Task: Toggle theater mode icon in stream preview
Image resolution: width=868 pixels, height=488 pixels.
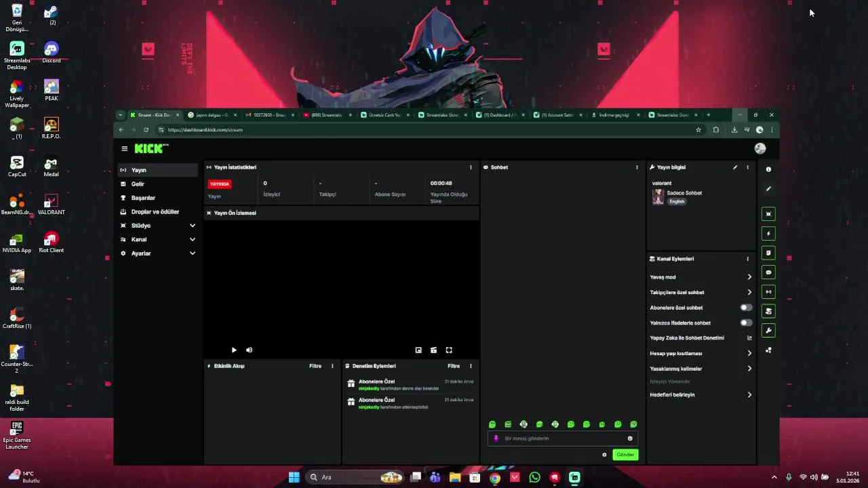Action: point(433,350)
